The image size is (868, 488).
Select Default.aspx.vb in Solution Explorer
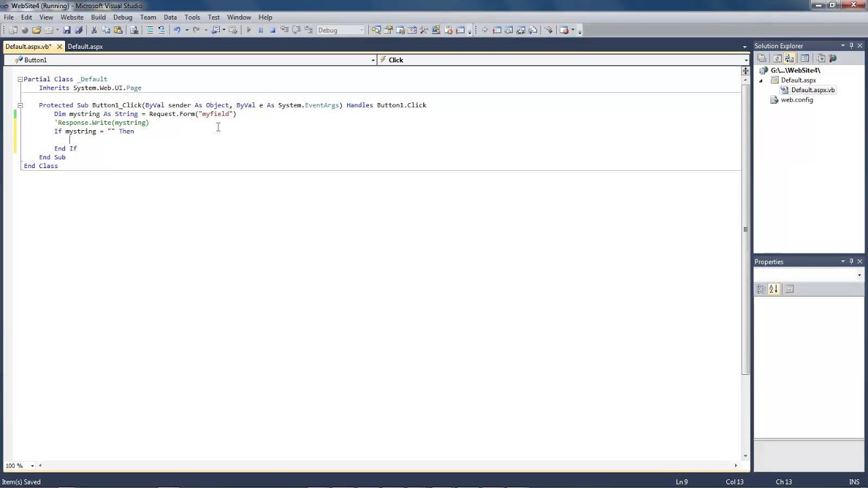(x=812, y=90)
